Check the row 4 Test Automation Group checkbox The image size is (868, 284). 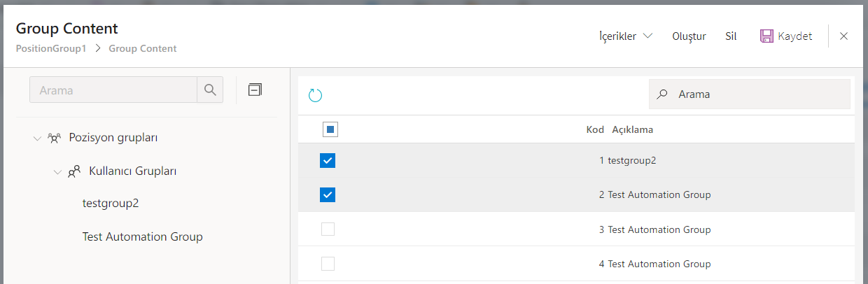[x=328, y=264]
